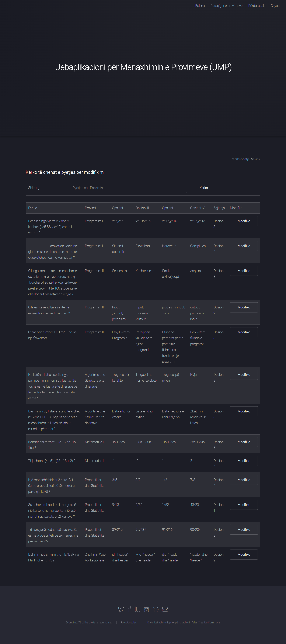Click the Pyetjen ose Provimin input field
The height and width of the screenshot is (644, 286).
[x=128, y=188]
